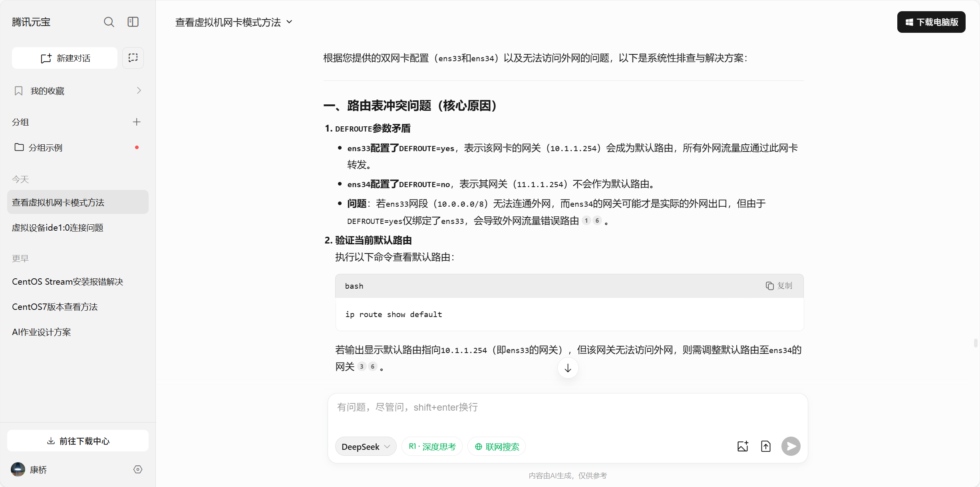Image resolution: width=980 pixels, height=487 pixels.
Task: Click the 新建对话 new chat button
Action: [x=65, y=58]
